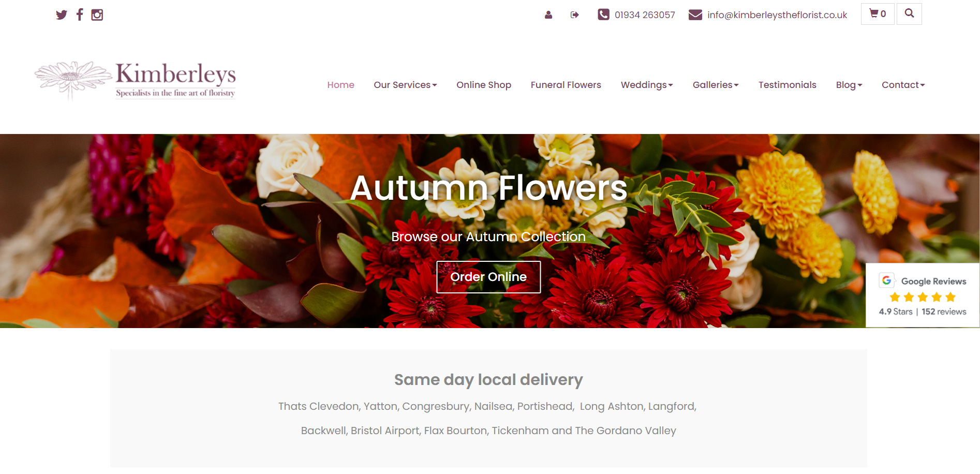Click the Order Online button
The height and width of the screenshot is (474, 980).
[488, 277]
